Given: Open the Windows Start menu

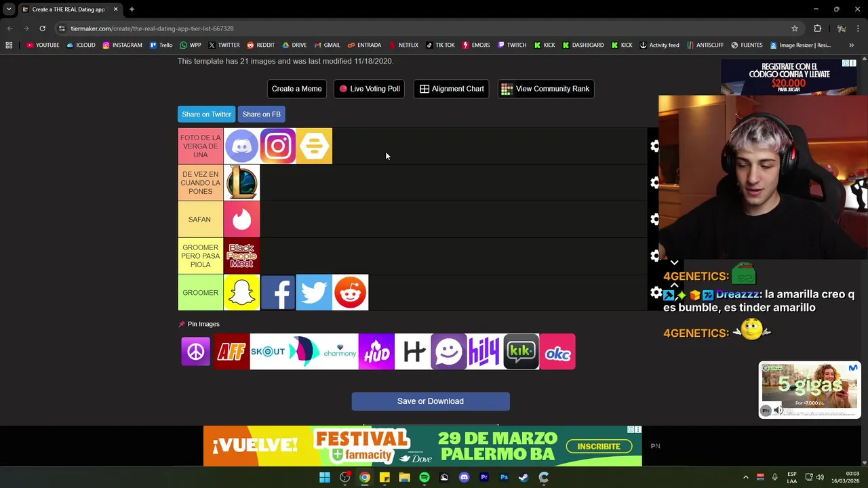Looking at the screenshot, I should coord(325,477).
